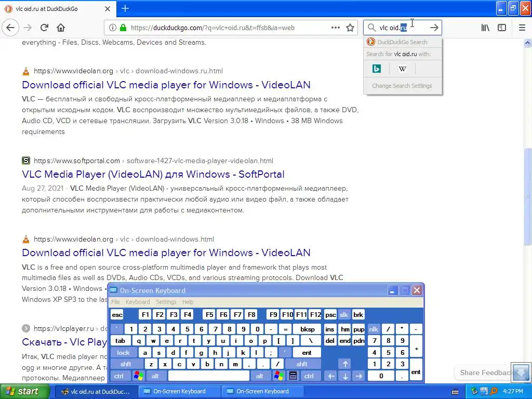Open Change Search Settings
Viewport: 532px width, 399px height.
[x=403, y=86]
